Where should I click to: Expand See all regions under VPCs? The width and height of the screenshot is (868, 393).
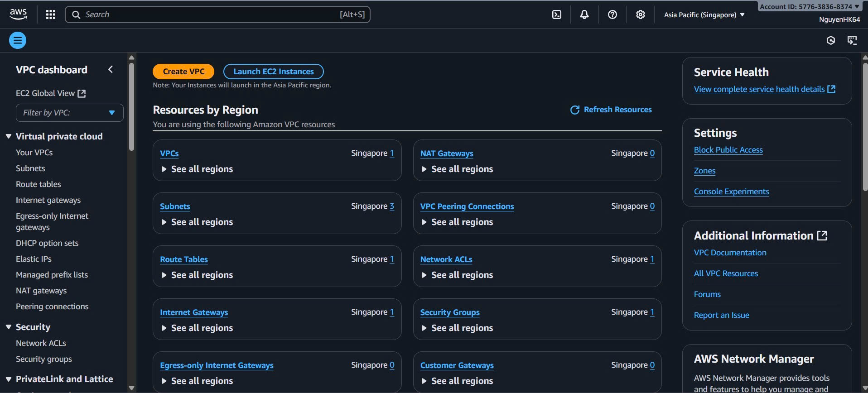click(197, 169)
